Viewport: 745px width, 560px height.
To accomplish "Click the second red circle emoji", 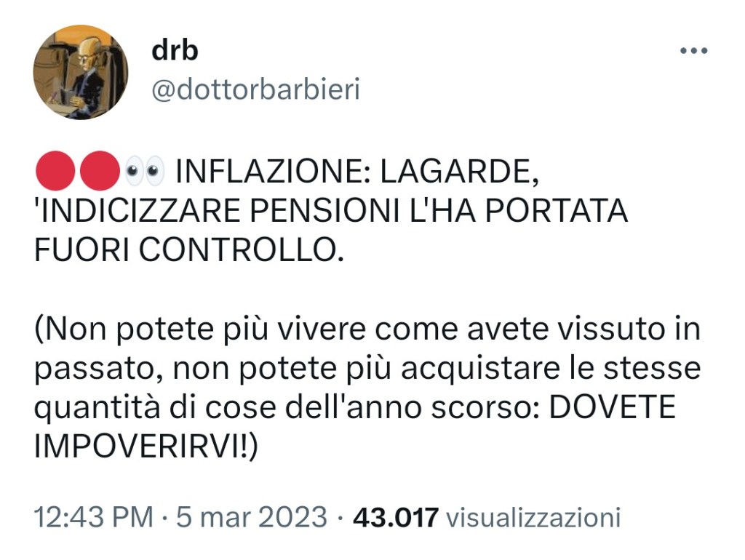I will (99, 171).
